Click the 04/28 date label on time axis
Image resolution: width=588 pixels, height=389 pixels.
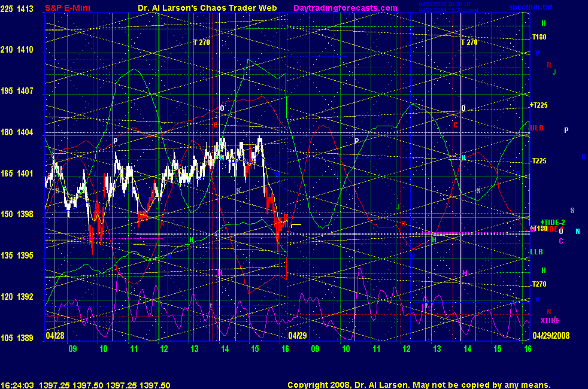click(54, 336)
